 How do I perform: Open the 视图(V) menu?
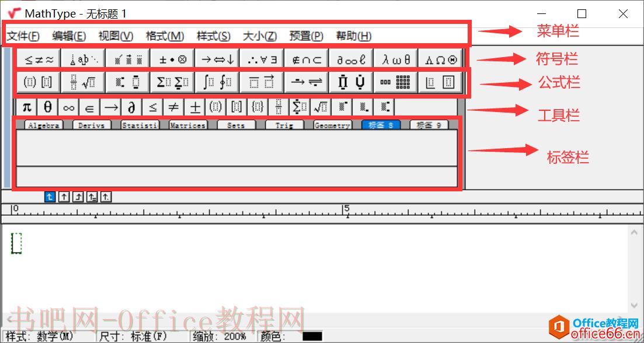pos(116,36)
